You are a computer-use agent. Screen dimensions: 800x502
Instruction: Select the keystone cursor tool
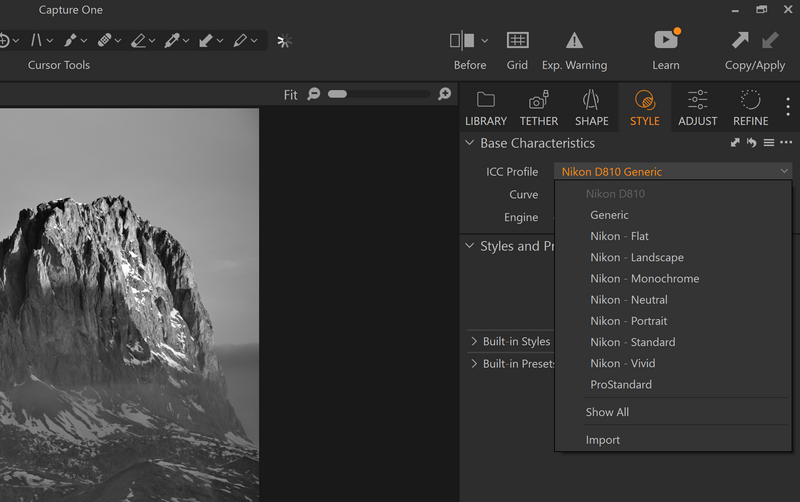[x=36, y=40]
